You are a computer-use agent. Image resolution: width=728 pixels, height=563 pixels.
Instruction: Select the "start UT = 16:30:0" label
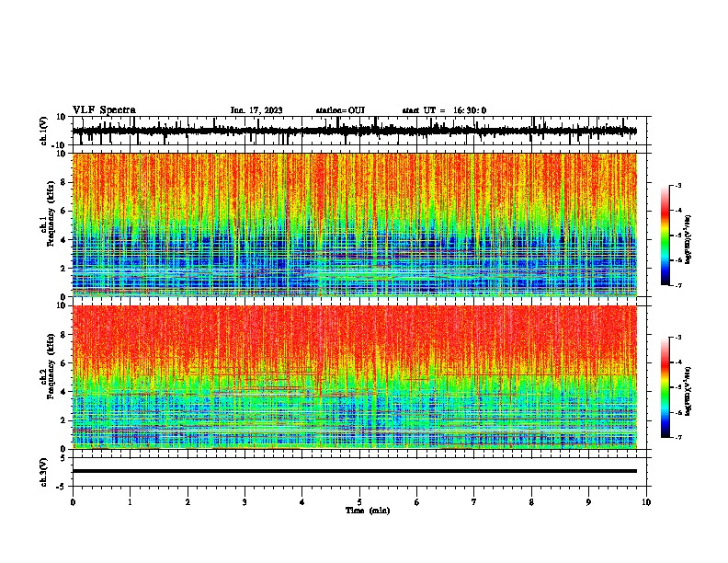pyautogui.click(x=444, y=110)
